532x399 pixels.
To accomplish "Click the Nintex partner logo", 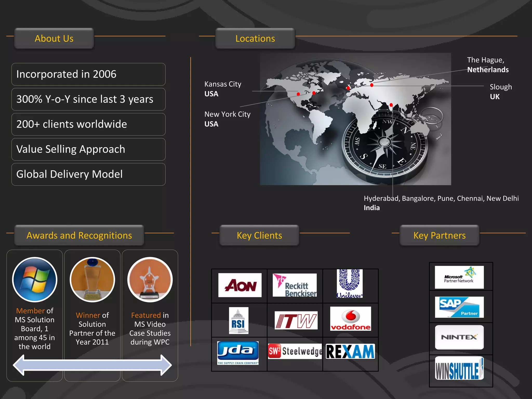I will (459, 337).
